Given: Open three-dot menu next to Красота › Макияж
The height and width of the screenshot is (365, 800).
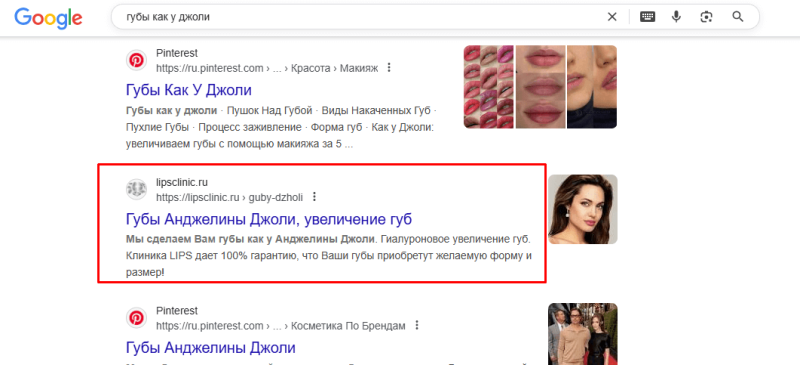Looking at the screenshot, I should [x=389, y=67].
